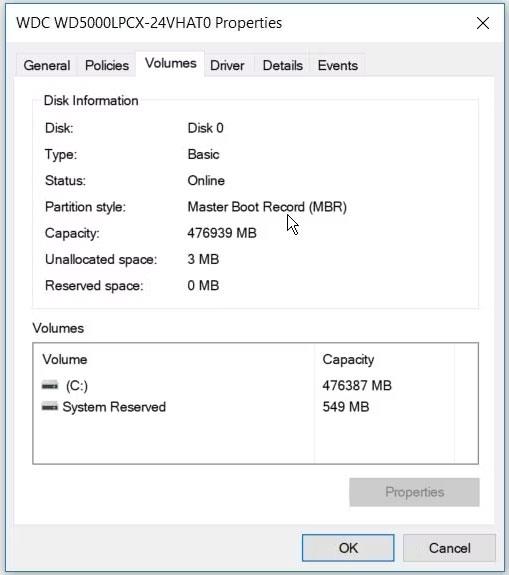Click the 476387 MB capacity cell
This screenshot has width=509, height=575.
pos(357,385)
